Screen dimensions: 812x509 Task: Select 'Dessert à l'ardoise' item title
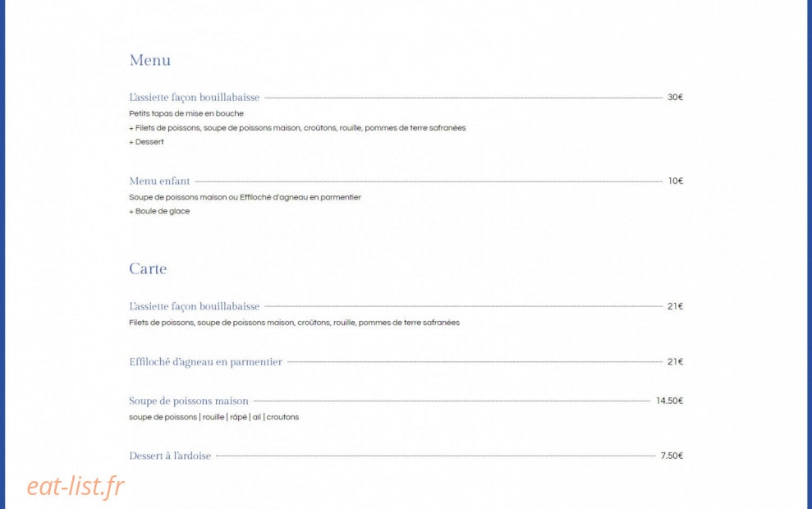click(170, 456)
